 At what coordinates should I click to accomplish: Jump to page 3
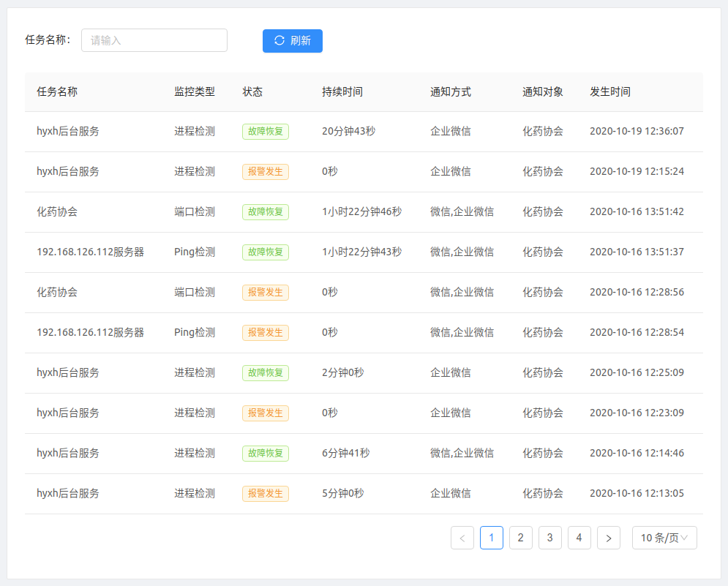pyautogui.click(x=550, y=538)
